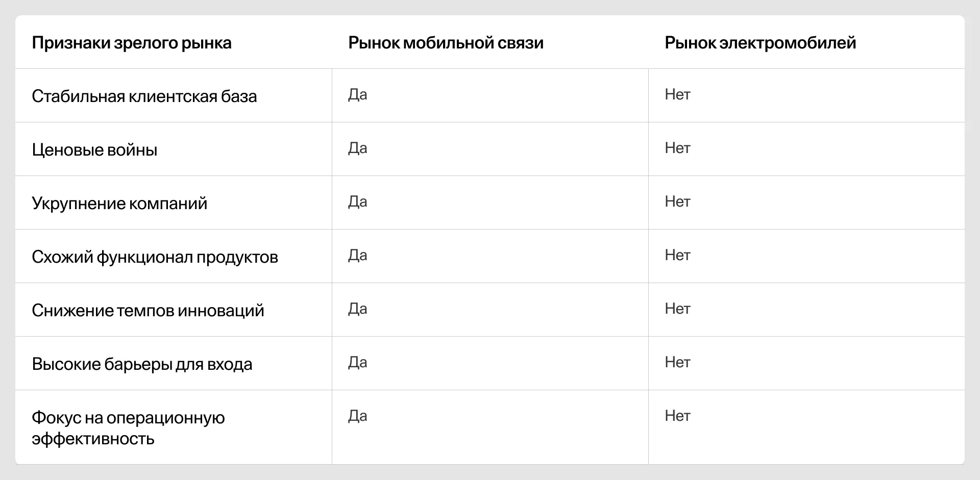
Task: Click 'Да' for 'Схожий функционал продуктов'
Action: [357, 256]
